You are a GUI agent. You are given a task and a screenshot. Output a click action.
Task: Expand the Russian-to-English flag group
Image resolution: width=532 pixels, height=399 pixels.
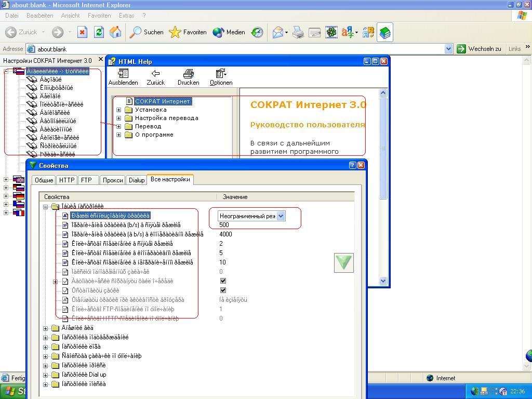pos(6,179)
